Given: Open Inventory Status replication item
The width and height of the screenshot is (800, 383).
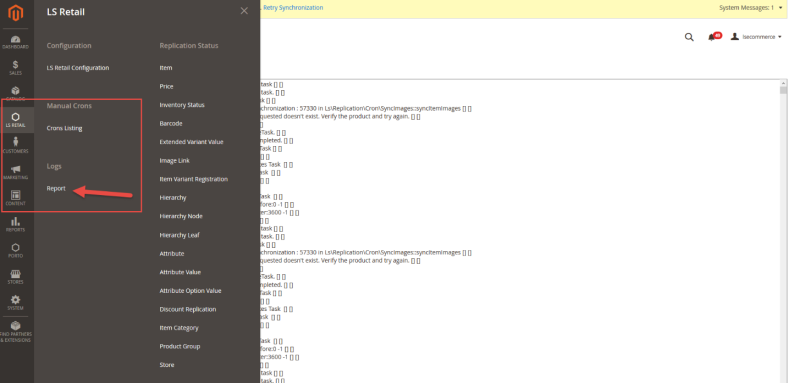Looking at the screenshot, I should (x=182, y=105).
